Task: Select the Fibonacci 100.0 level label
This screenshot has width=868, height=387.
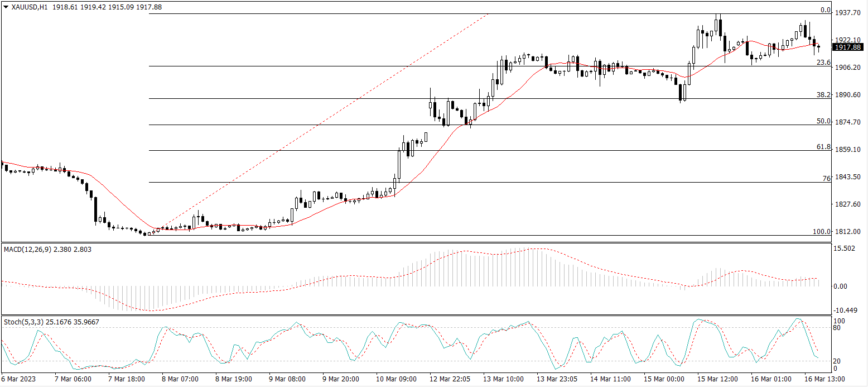Action: [822, 231]
